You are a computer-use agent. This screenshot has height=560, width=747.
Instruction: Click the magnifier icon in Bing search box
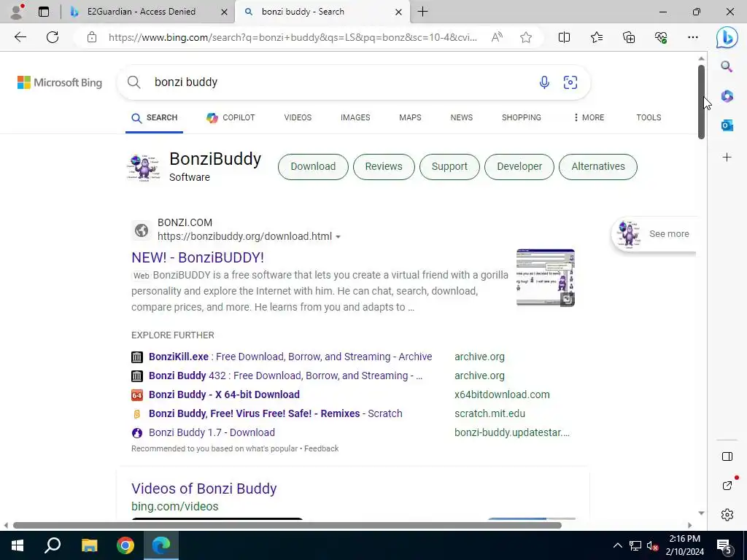134,82
